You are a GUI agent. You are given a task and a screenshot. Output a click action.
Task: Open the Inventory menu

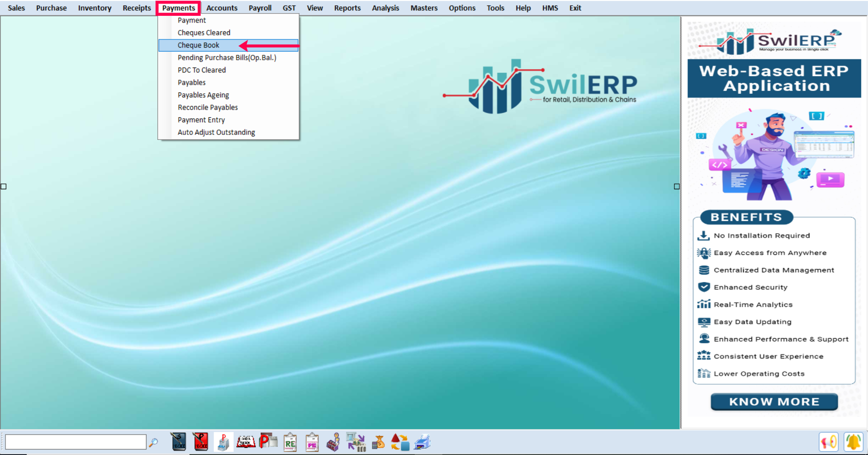click(95, 8)
